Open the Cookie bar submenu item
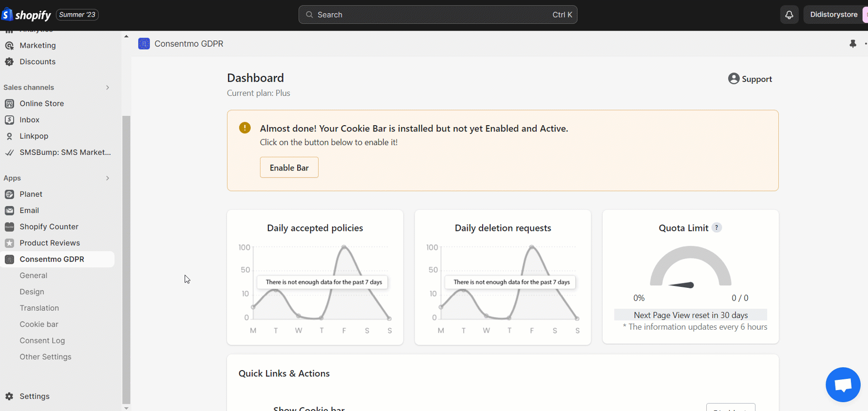868x411 pixels. tap(39, 324)
